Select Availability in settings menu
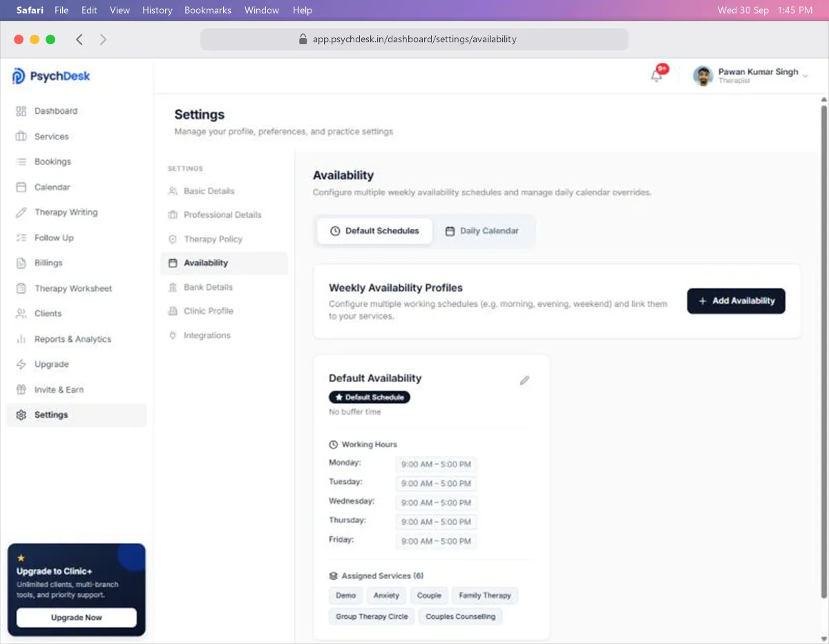Image resolution: width=829 pixels, height=644 pixels. coord(225,263)
